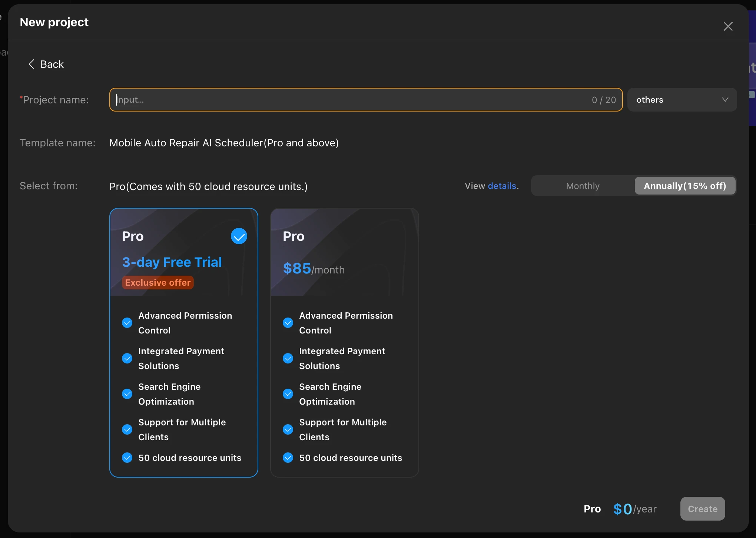
Task: Click the 'Pro(Comes with 50 cloud resource units.)' text
Action: [208, 186]
